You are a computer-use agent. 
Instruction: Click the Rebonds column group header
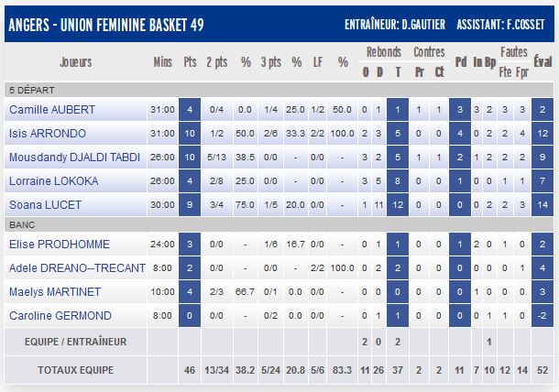click(x=382, y=52)
